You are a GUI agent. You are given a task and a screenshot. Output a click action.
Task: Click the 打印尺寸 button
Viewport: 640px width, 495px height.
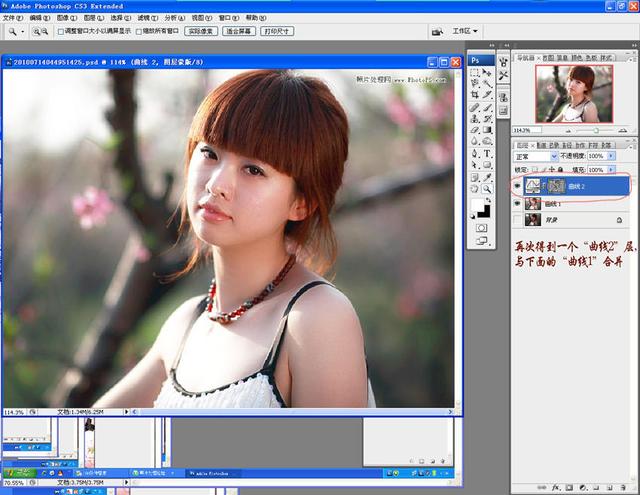279,32
